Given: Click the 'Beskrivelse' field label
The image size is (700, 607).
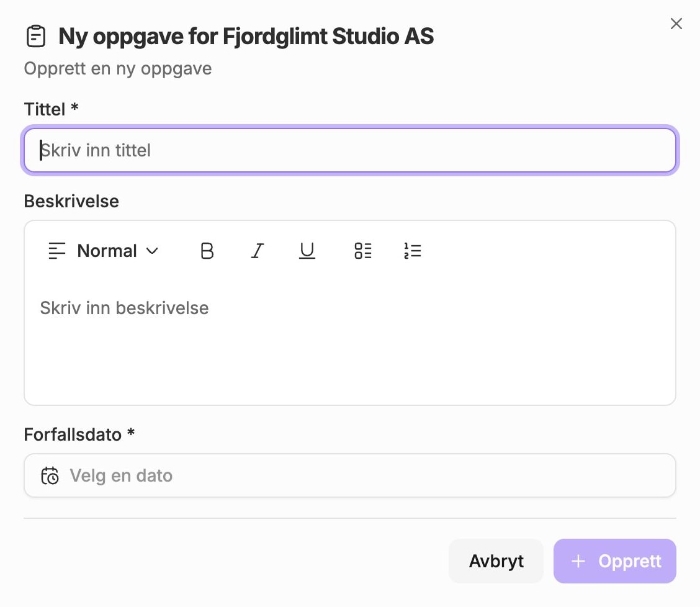Looking at the screenshot, I should pyautogui.click(x=71, y=202).
